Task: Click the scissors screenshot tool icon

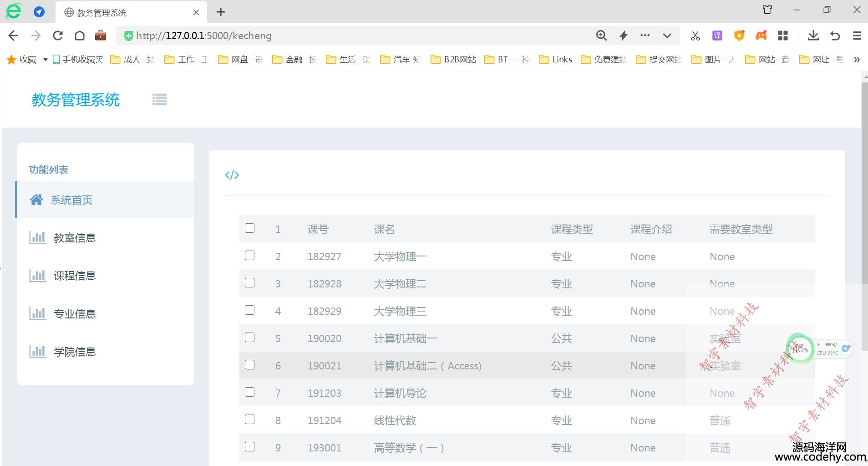Action: click(x=695, y=36)
